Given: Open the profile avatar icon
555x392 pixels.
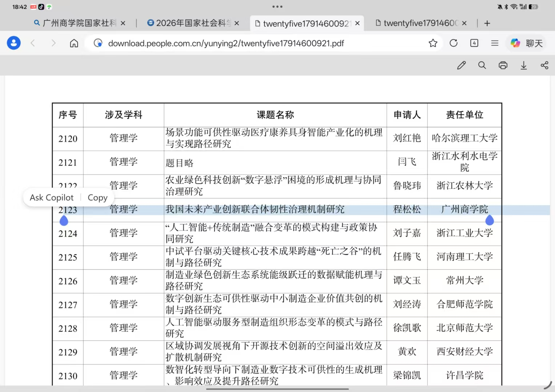Looking at the screenshot, I should pos(13,43).
